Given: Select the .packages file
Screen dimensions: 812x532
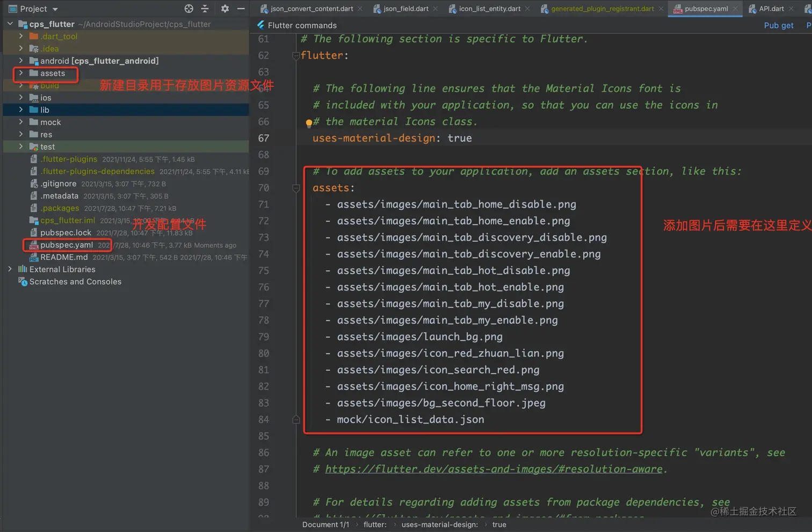Looking at the screenshot, I should point(60,208).
